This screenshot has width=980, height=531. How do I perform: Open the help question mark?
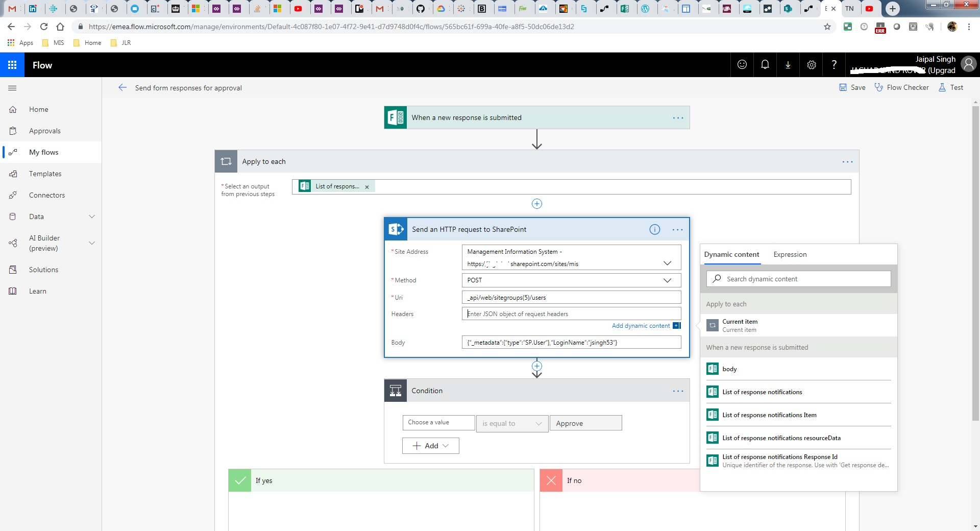(x=834, y=64)
